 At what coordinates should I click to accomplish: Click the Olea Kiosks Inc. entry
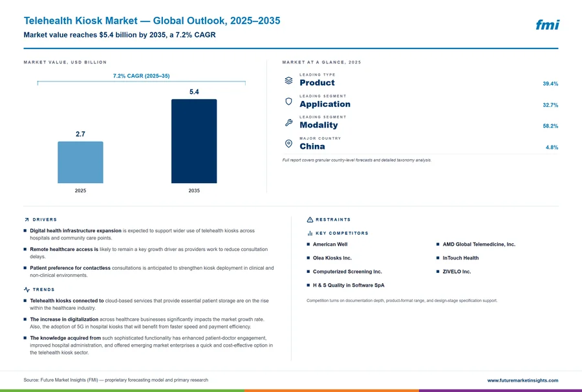(x=332, y=258)
